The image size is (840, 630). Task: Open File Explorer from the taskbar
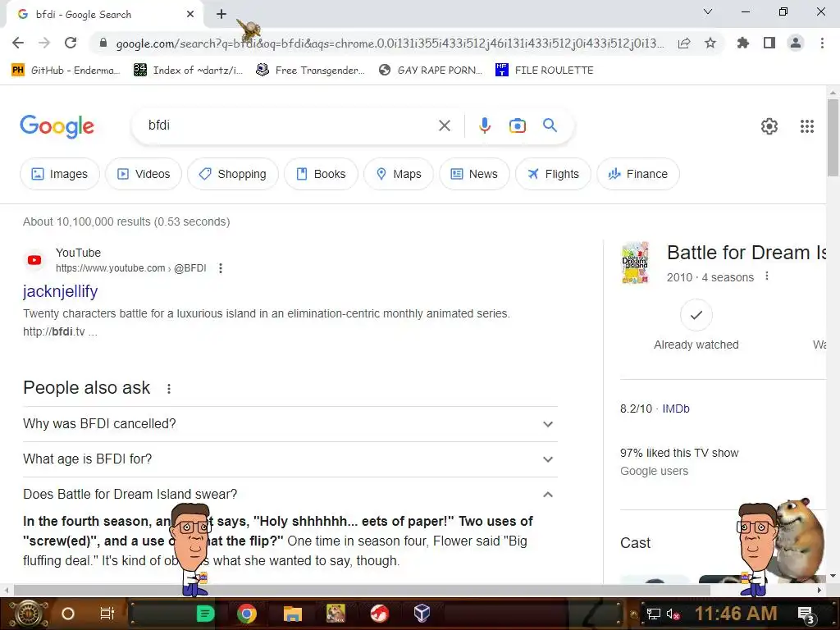click(x=293, y=614)
